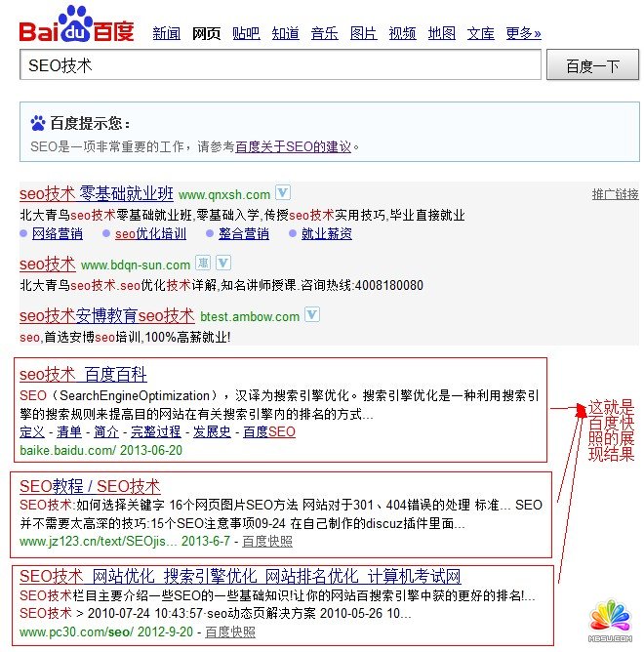Open 百度快照 for www.jz123.cn result

pos(267,541)
